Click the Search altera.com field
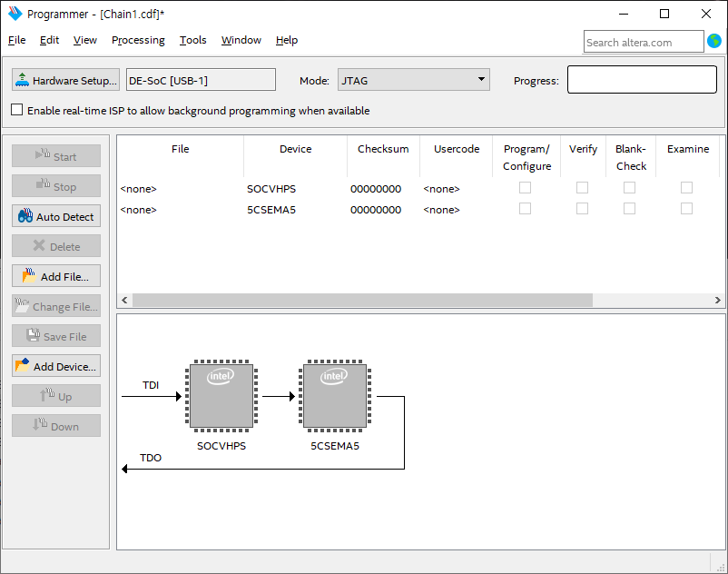 click(x=644, y=42)
